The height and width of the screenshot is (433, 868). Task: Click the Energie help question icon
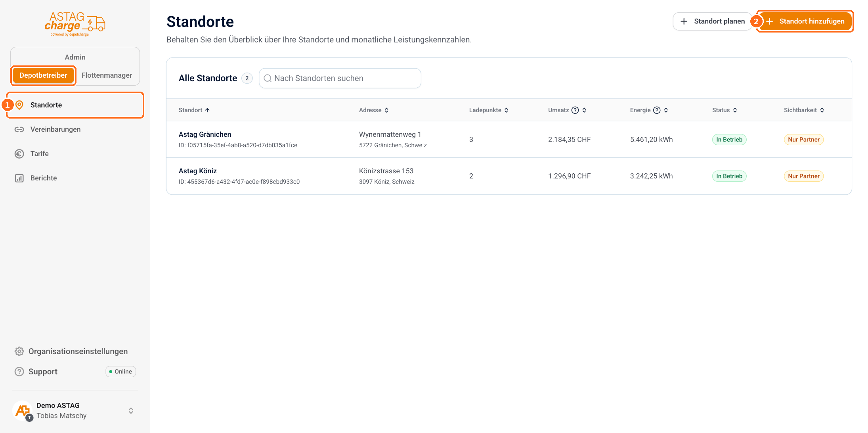[657, 110]
